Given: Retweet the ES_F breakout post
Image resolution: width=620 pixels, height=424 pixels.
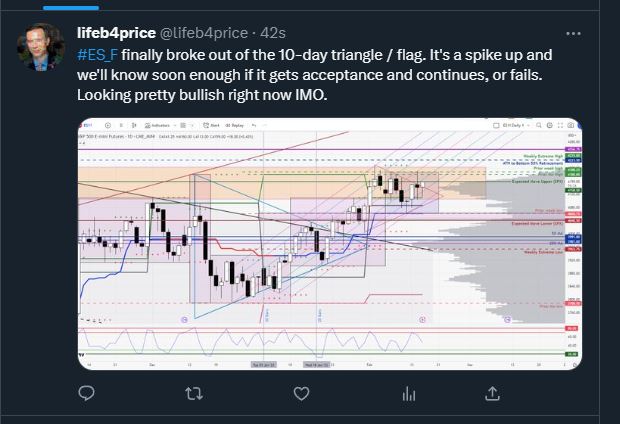Looking at the screenshot, I should click(194, 394).
